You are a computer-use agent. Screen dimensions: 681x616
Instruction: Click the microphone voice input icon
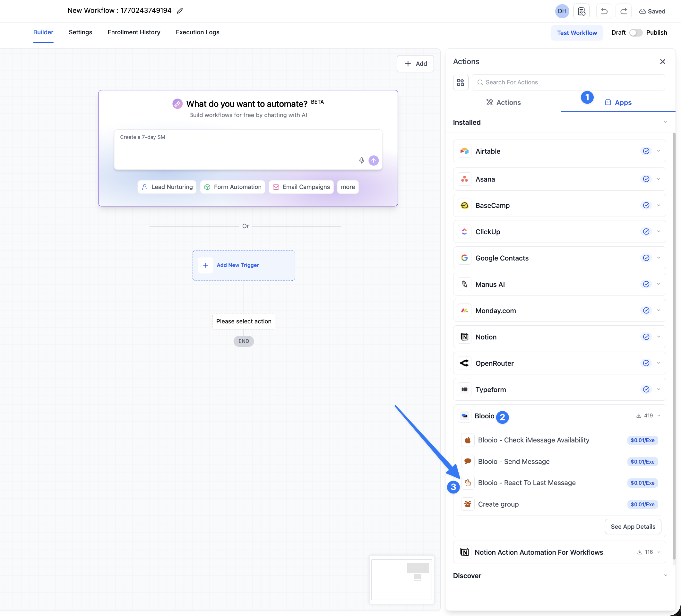[x=361, y=160]
